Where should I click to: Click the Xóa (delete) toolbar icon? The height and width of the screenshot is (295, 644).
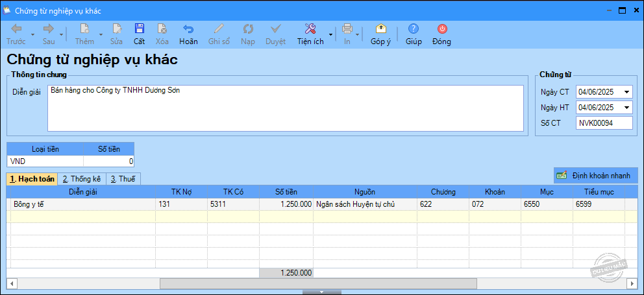162,29
